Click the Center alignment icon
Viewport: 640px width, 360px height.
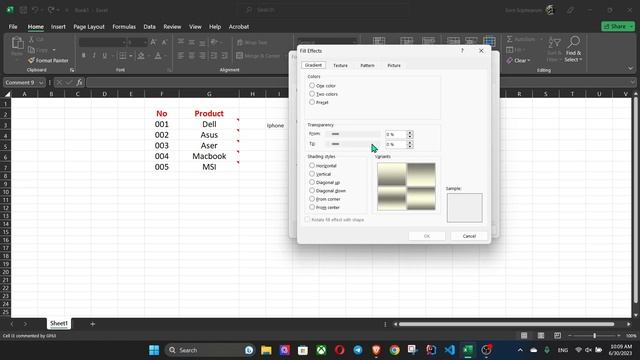tap(191, 56)
